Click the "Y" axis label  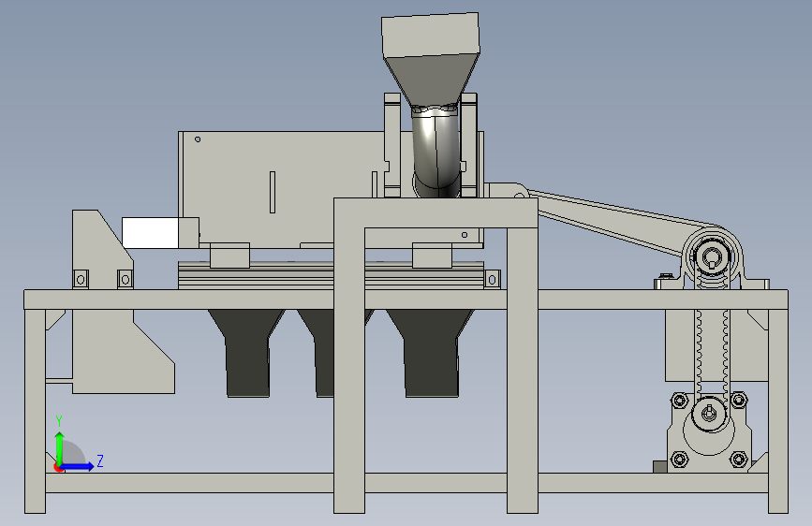click(x=59, y=421)
